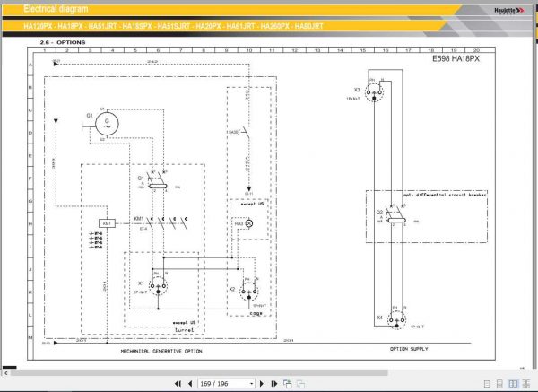
Task: Click 'OPTION SUPPLY' caption
Action: pyautogui.click(x=409, y=349)
